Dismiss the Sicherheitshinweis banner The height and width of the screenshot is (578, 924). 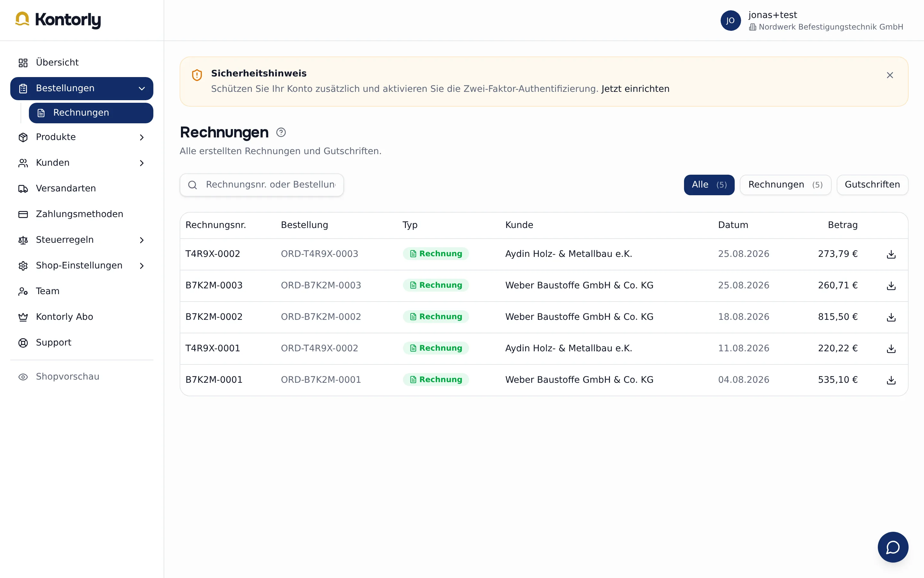point(890,75)
